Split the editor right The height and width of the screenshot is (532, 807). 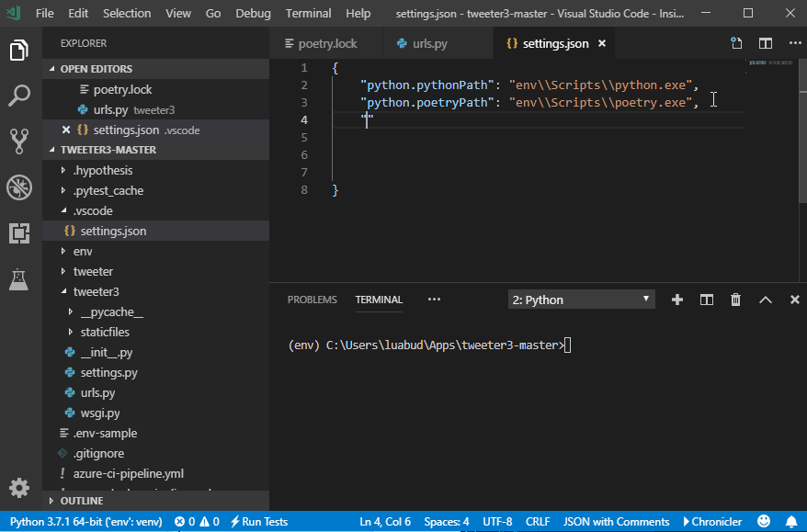pos(765,43)
